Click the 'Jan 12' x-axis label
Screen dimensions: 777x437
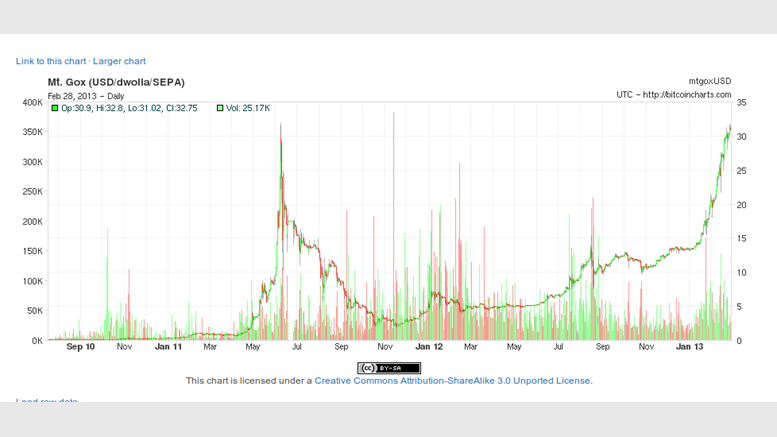click(429, 347)
